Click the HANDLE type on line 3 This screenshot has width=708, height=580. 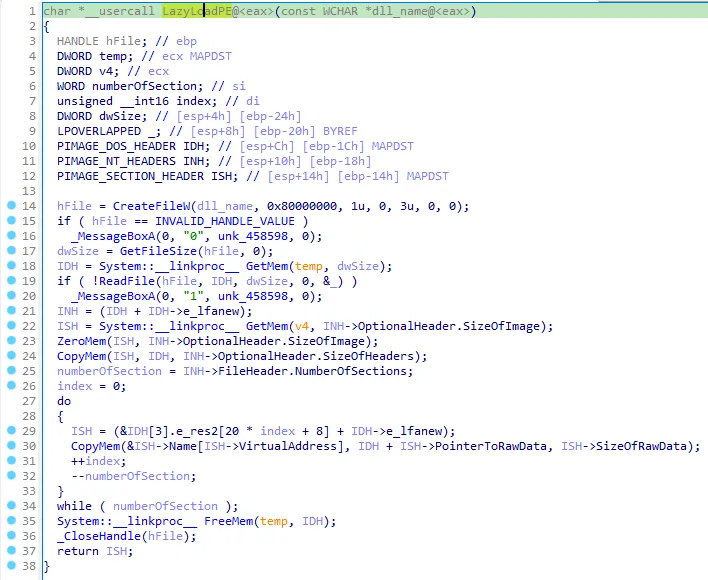pyautogui.click(x=78, y=41)
